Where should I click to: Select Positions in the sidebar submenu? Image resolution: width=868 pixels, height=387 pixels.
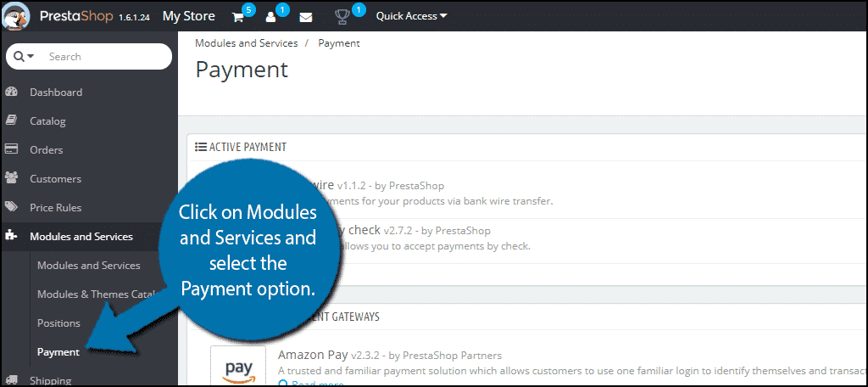58,322
